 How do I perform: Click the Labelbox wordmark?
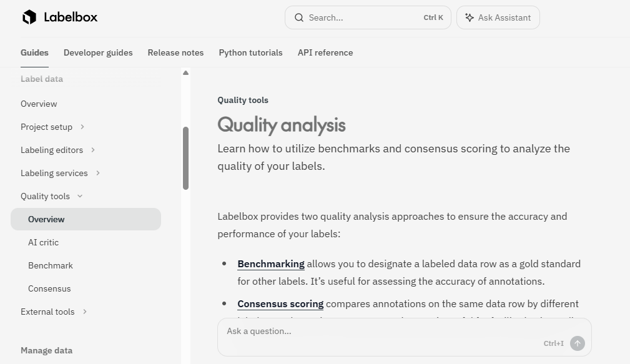[71, 17]
